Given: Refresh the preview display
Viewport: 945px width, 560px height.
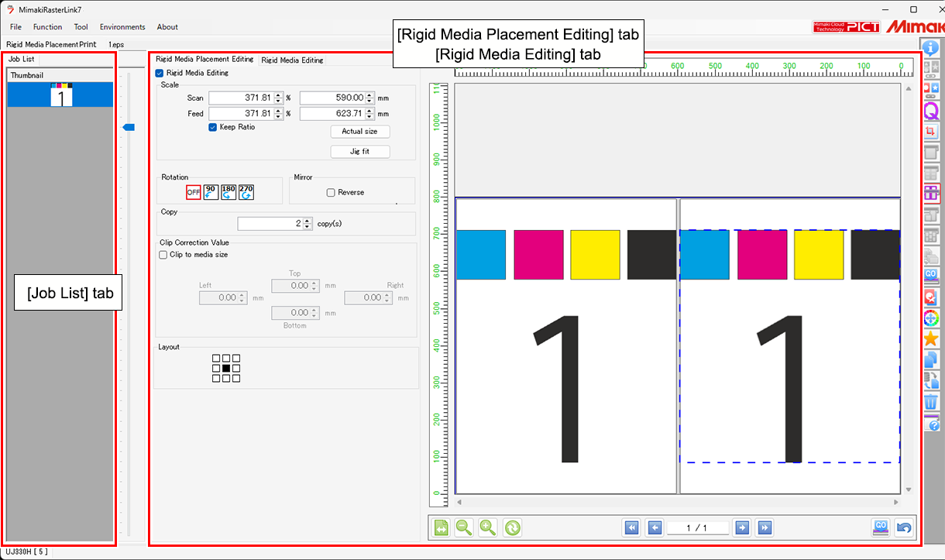Looking at the screenshot, I should pyautogui.click(x=512, y=527).
